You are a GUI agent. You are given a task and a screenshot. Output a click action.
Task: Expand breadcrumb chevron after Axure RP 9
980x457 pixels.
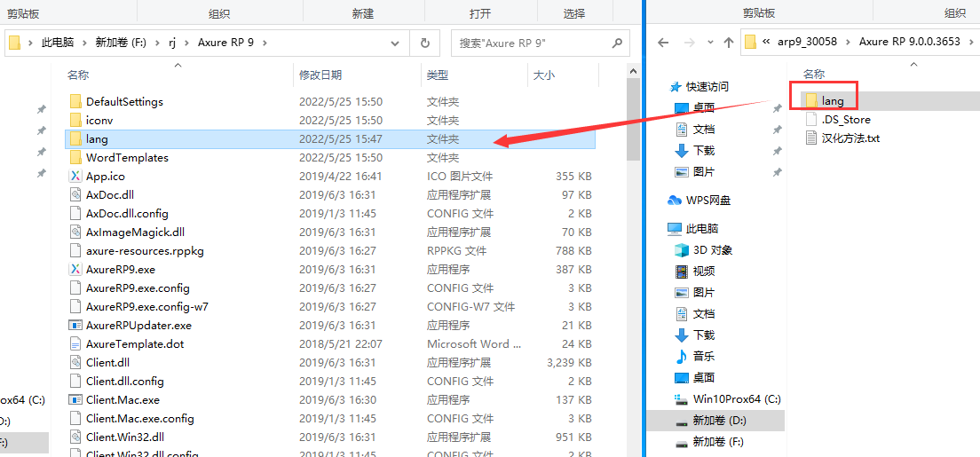click(x=265, y=43)
